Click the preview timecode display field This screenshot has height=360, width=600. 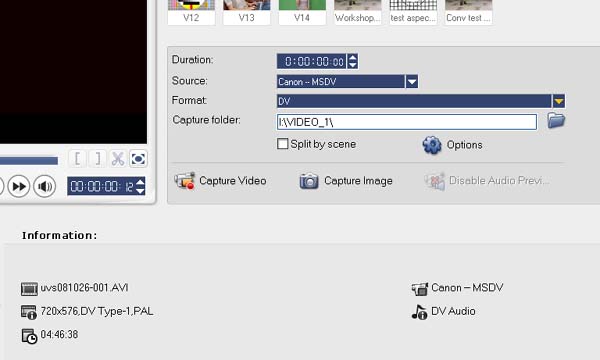pyautogui.click(x=102, y=186)
